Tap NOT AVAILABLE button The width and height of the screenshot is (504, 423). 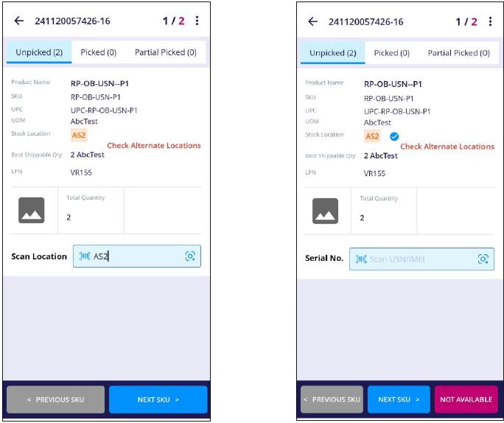(x=466, y=399)
